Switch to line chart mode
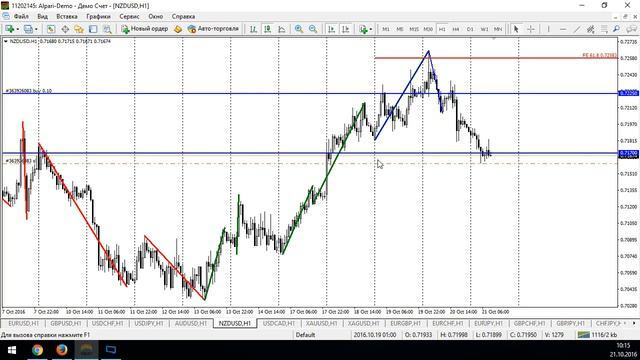 pos(282,29)
